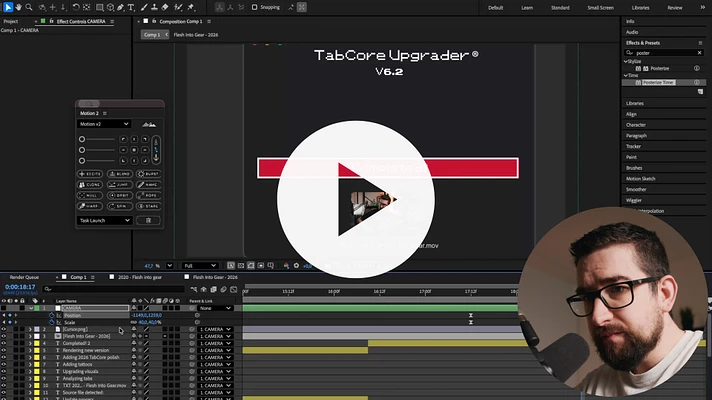Click the Frame Blending timeline icon
The image size is (712, 400).
point(213,289)
